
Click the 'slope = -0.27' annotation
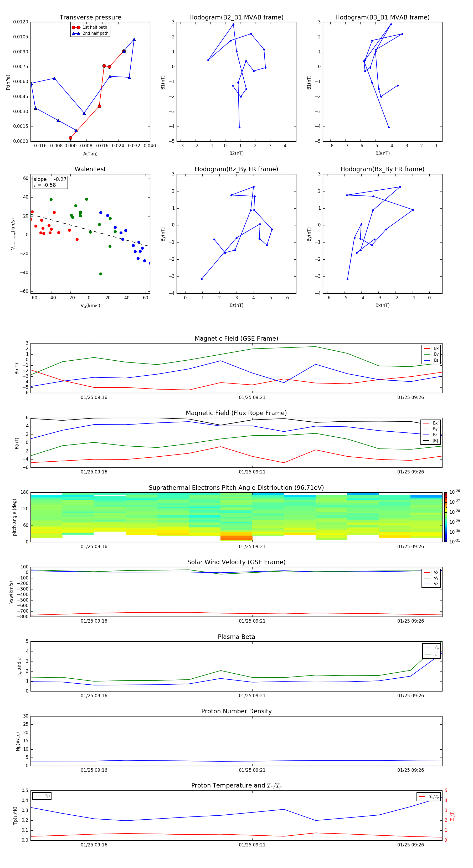pos(50,179)
